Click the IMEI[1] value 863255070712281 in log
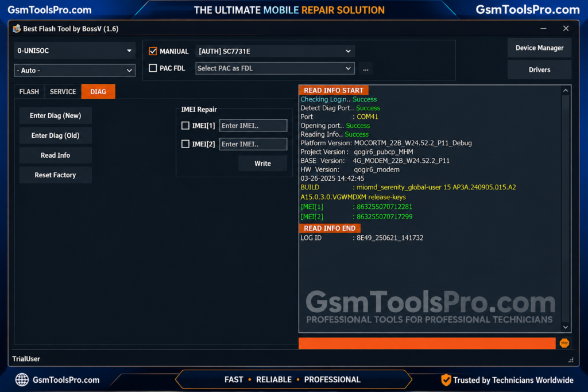 [384, 207]
